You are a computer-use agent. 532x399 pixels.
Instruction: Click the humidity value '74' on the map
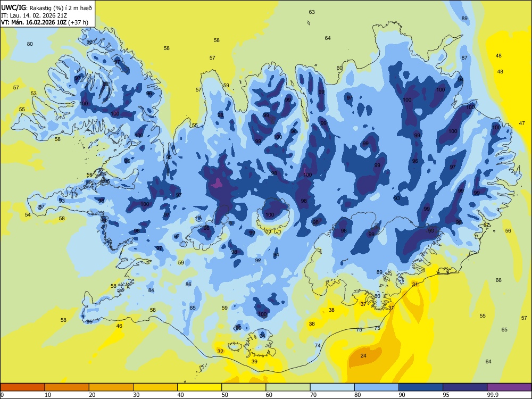pos(318,345)
